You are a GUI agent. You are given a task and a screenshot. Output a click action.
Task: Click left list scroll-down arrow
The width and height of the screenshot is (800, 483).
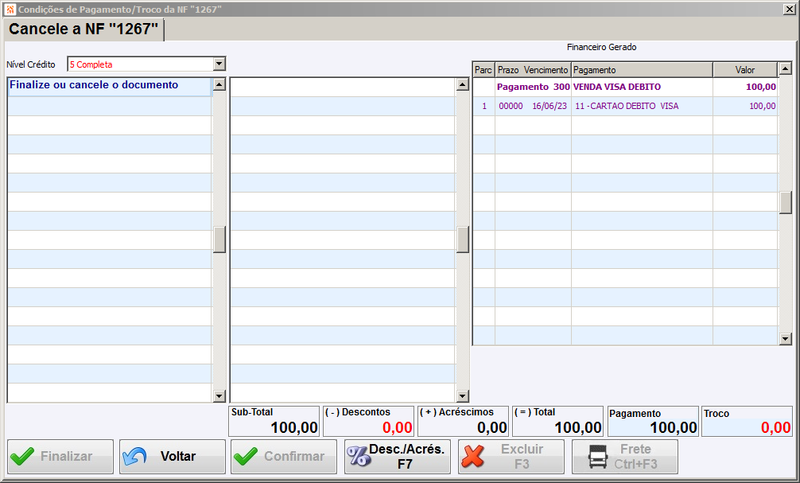[x=219, y=395]
